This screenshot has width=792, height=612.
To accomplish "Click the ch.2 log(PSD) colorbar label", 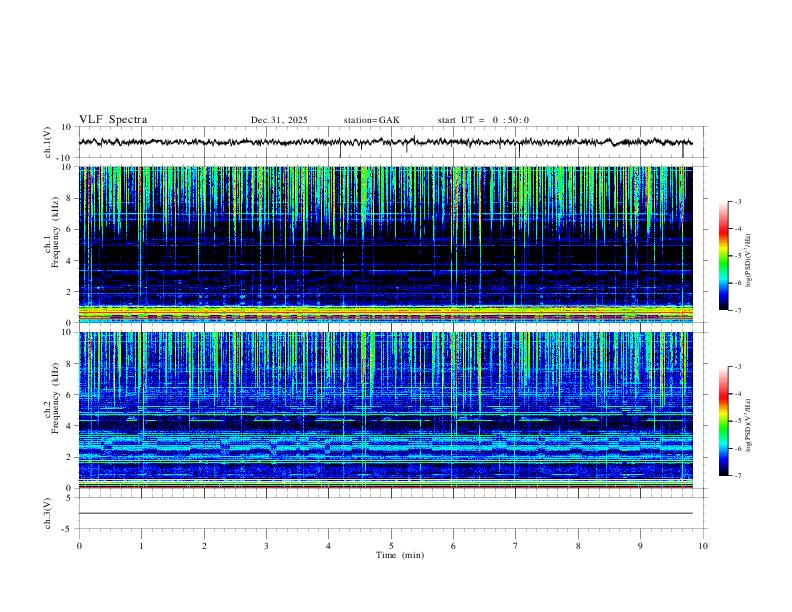I will coord(749,426).
